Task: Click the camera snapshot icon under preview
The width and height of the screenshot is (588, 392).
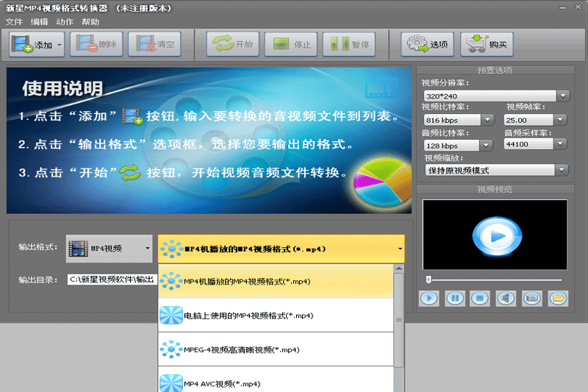Action: [x=531, y=299]
